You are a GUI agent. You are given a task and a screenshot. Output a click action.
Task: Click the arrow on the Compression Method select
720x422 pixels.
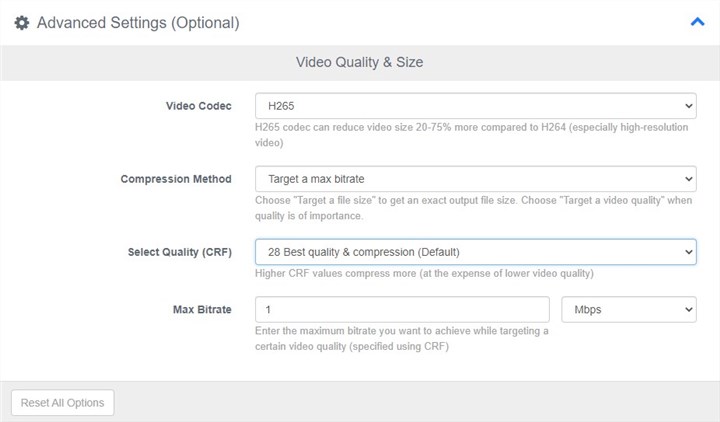688,179
